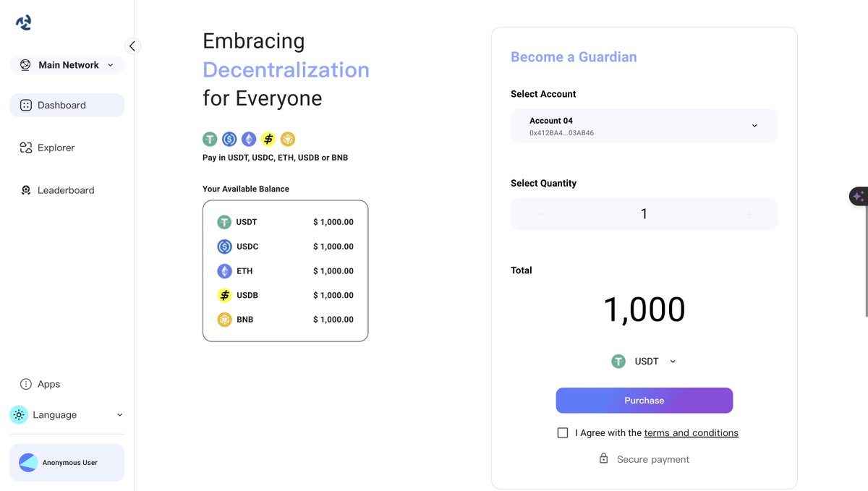
Task: Increase quantity with the plus button
Action: point(749,214)
